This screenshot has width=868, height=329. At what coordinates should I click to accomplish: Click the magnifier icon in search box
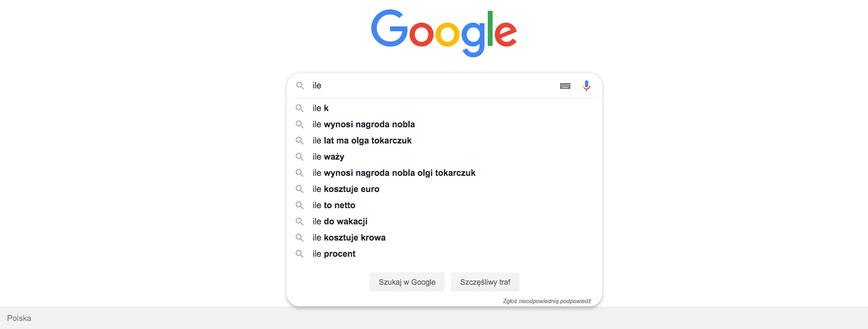coord(300,86)
